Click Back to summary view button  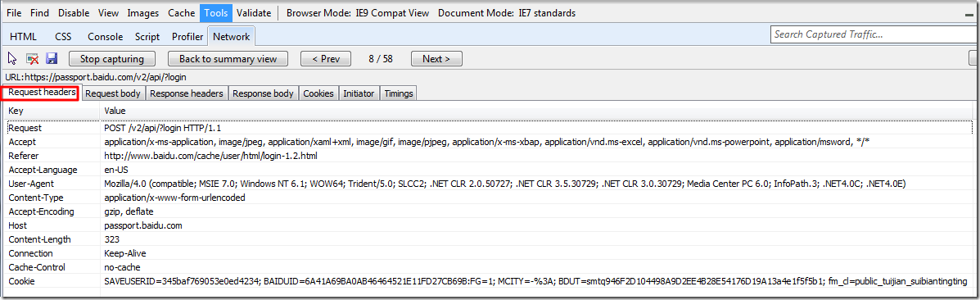point(228,59)
